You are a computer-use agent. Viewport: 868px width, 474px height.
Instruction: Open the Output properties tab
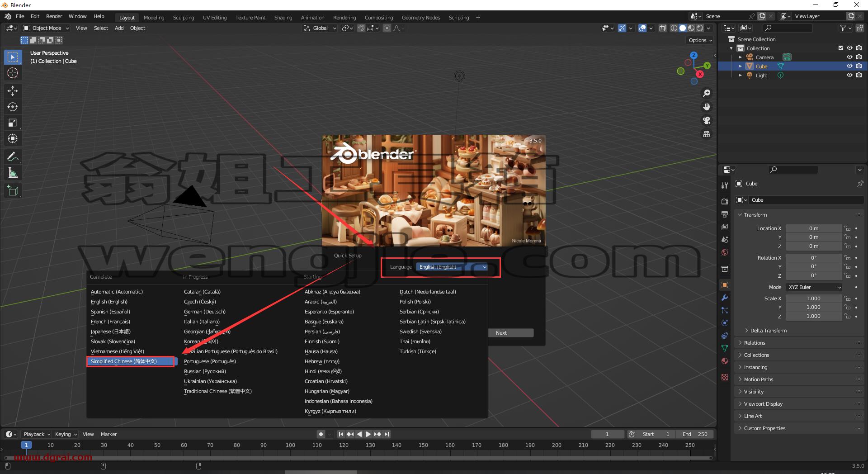[725, 214]
